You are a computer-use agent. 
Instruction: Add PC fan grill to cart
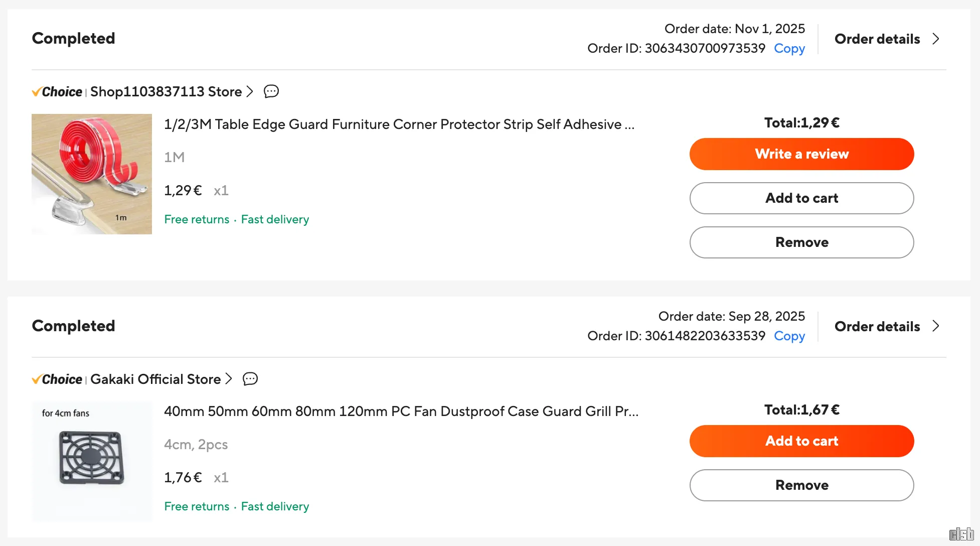point(801,441)
